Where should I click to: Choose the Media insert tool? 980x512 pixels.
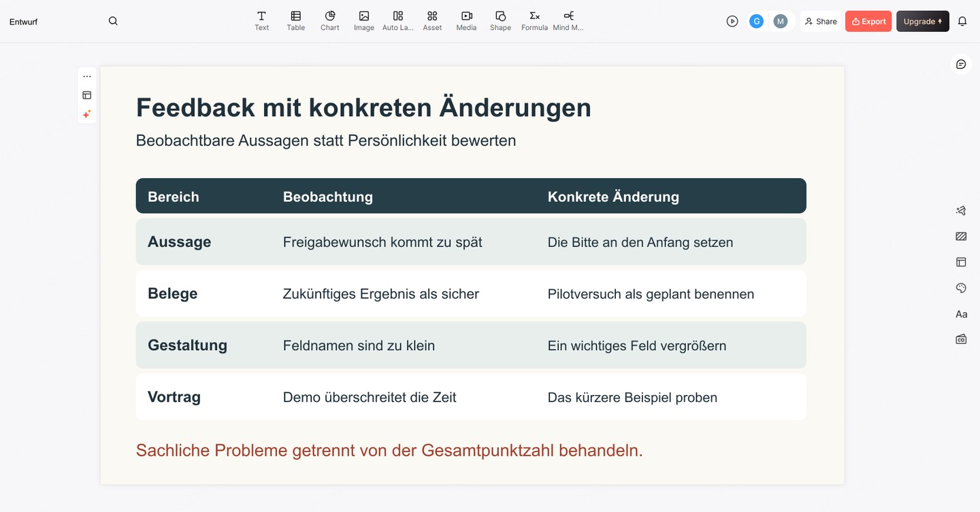466,21
